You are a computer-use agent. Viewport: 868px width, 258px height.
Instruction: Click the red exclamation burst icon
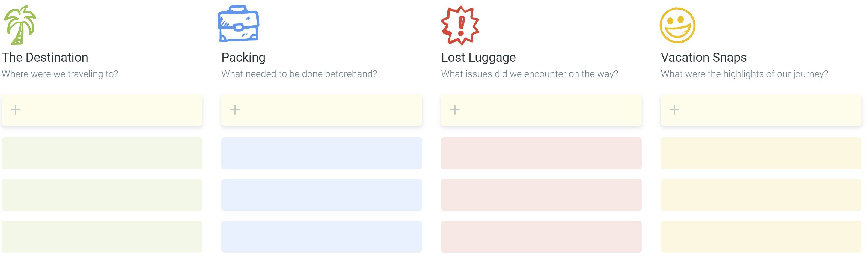coord(460,25)
